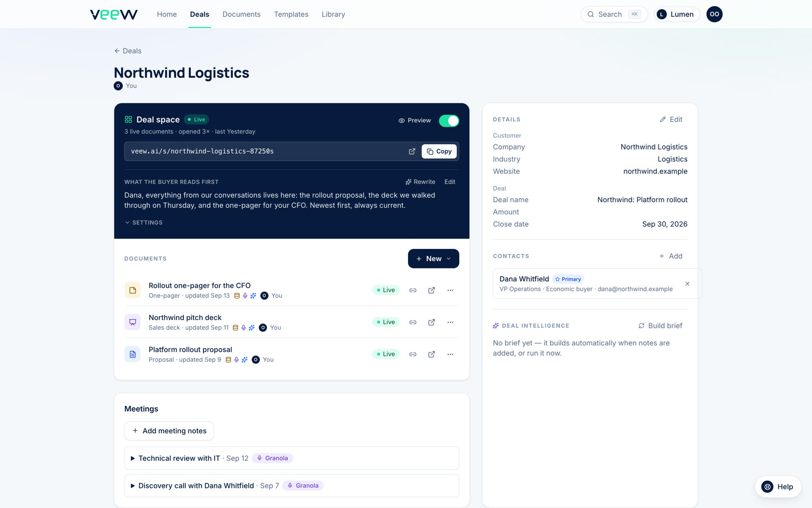Go back to Deals
The image size is (812, 508).
[x=128, y=51]
